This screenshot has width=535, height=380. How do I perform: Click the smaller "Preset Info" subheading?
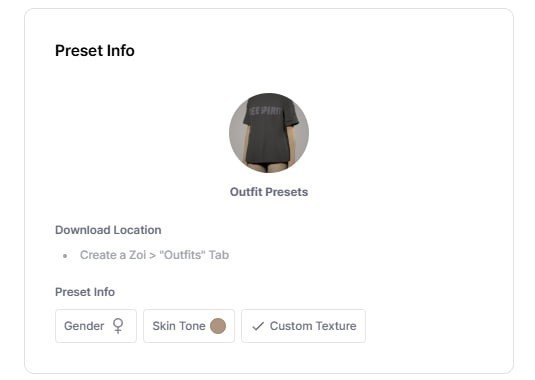coord(85,292)
